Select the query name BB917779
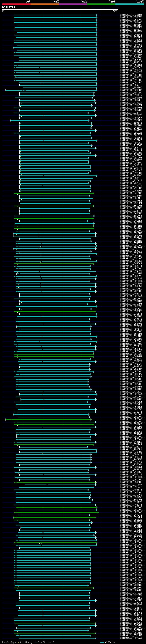The width and height of the screenshot is (146, 644). 8,7
